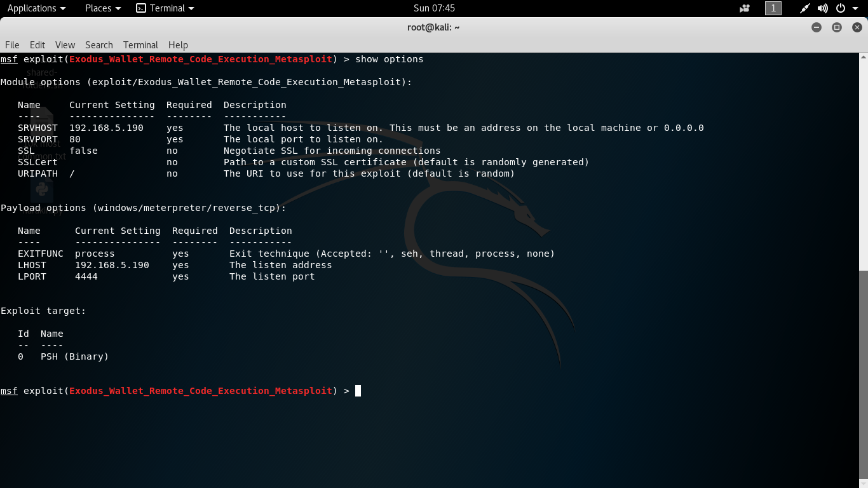868x488 pixels.
Task: Click the 'SRVPORT' option name
Action: [x=37, y=139]
